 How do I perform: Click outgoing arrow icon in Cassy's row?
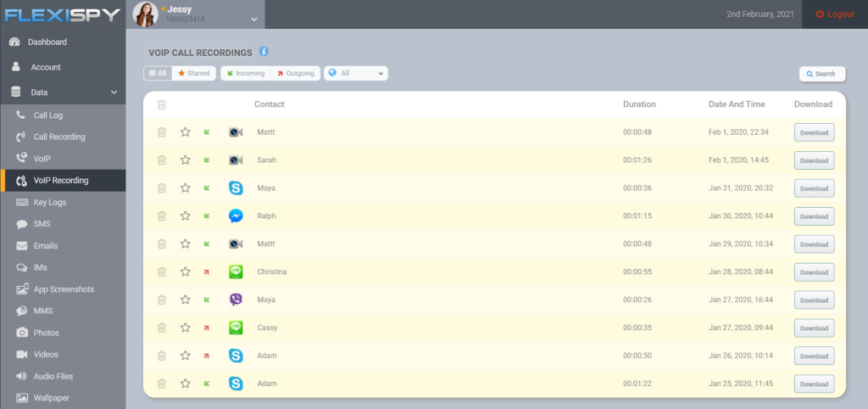(x=207, y=328)
